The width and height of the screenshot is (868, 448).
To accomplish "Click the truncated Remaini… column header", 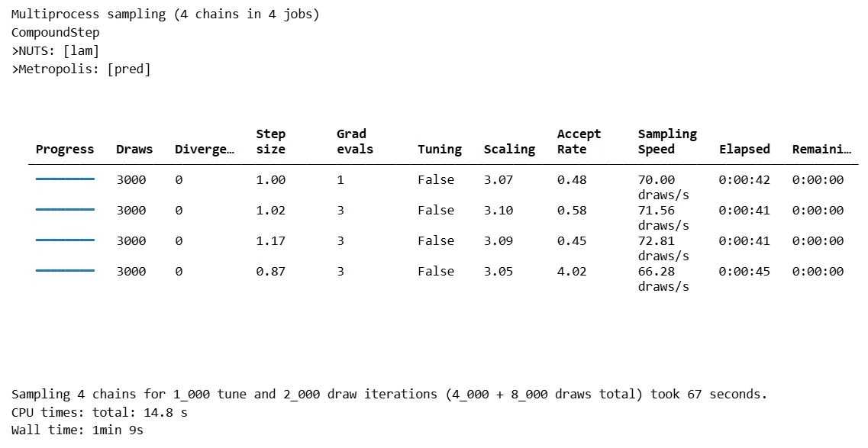I will pyautogui.click(x=821, y=150).
